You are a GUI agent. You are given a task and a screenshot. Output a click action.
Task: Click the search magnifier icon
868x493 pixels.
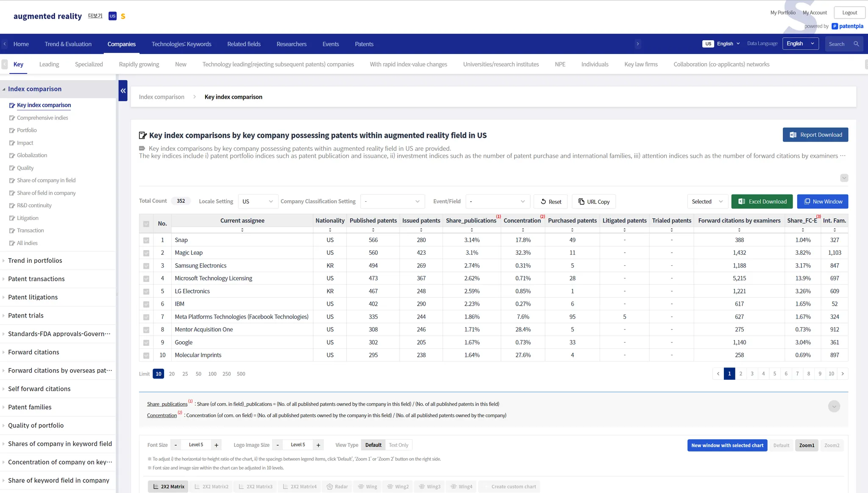tap(856, 44)
